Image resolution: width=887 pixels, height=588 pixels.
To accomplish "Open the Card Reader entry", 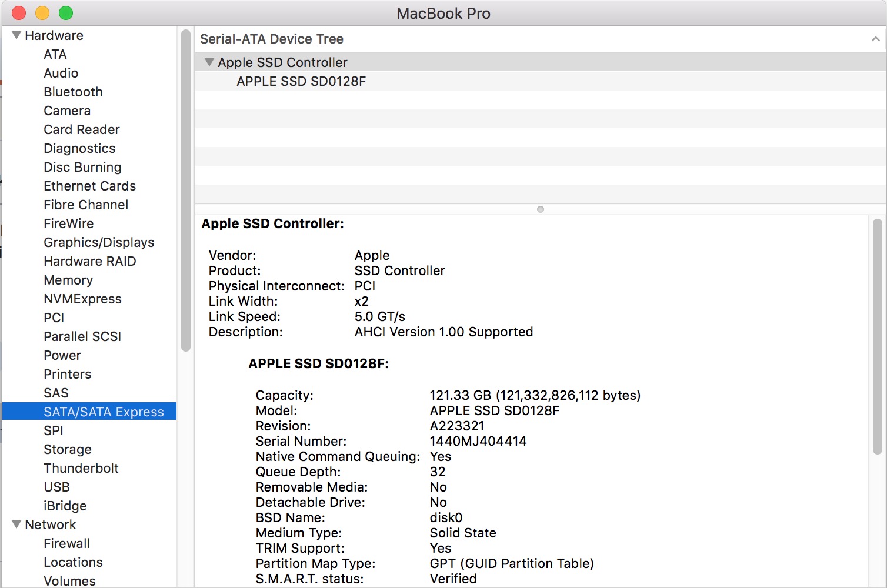I will coord(82,129).
